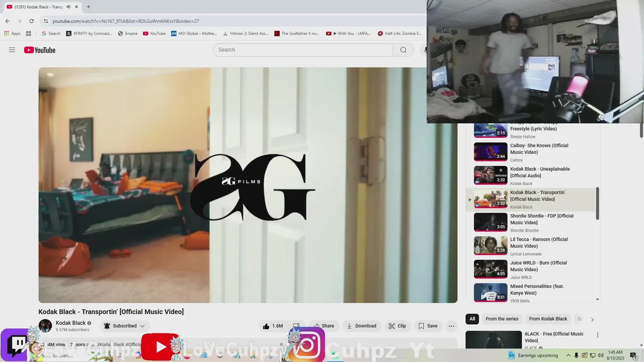
Task: Open options menu for 6LACK Free video
Action: tap(598, 335)
